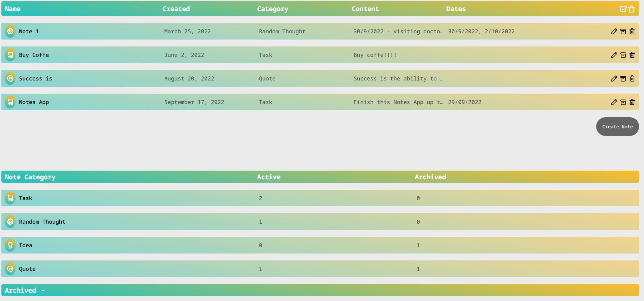This screenshot has height=301, width=644.
Task: Click the Create Note button
Action: tap(617, 127)
